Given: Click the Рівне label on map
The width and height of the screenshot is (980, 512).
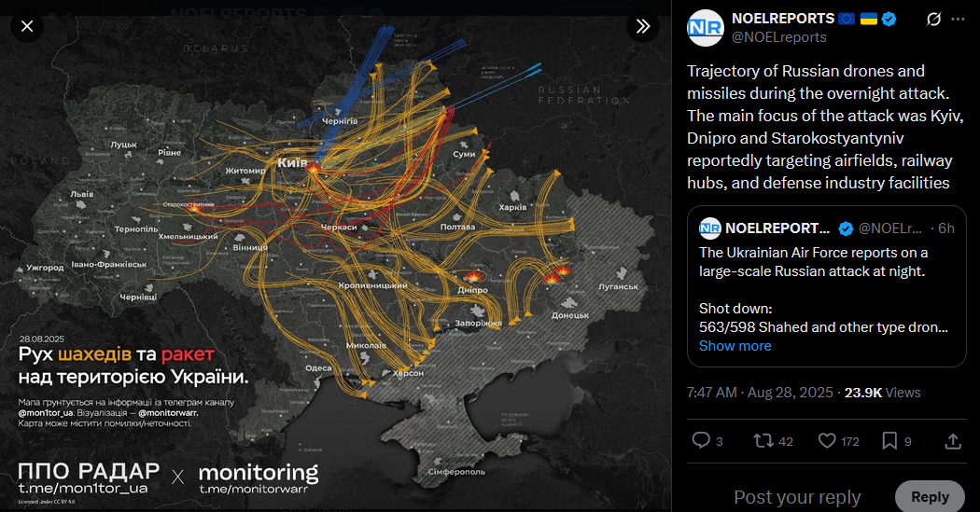Looking at the screenshot, I should coord(169,152).
